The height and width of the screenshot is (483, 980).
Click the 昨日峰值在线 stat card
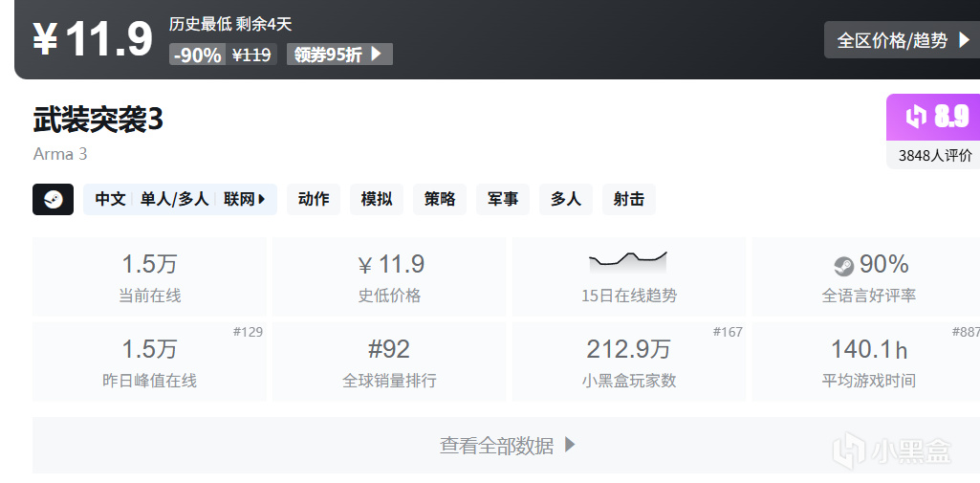[x=149, y=362]
